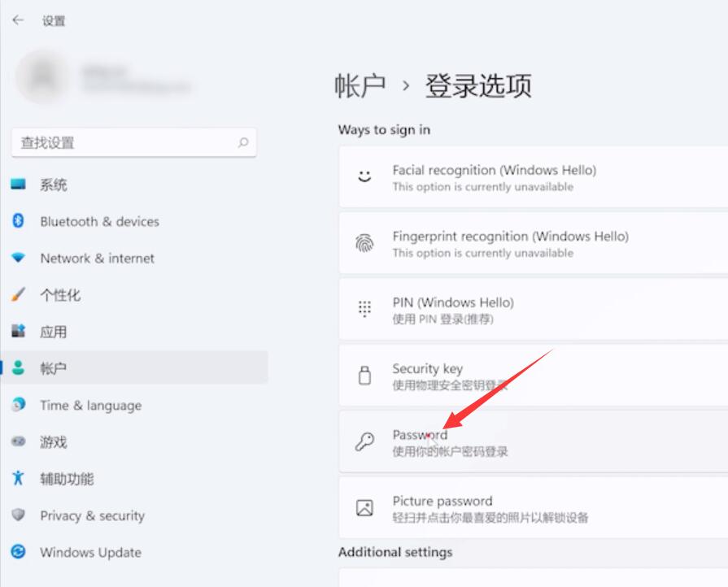Open Network & internet section
The width and height of the screenshot is (728, 587).
tap(133, 258)
